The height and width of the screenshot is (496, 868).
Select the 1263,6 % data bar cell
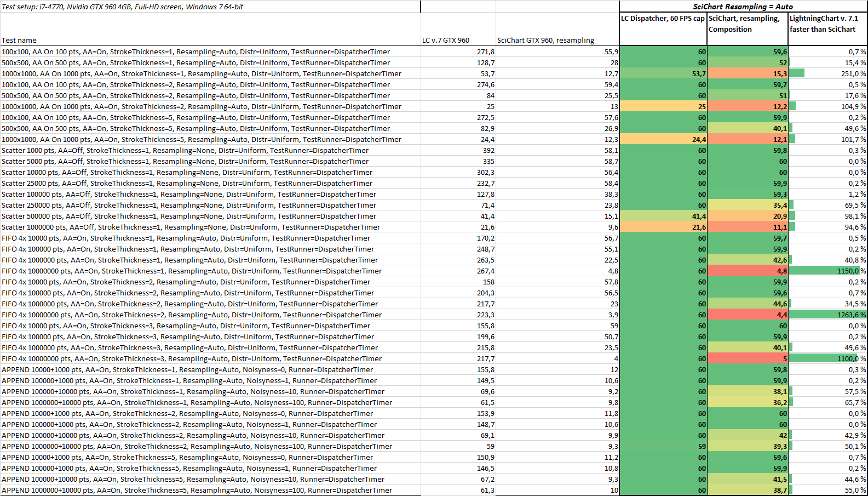(827, 315)
